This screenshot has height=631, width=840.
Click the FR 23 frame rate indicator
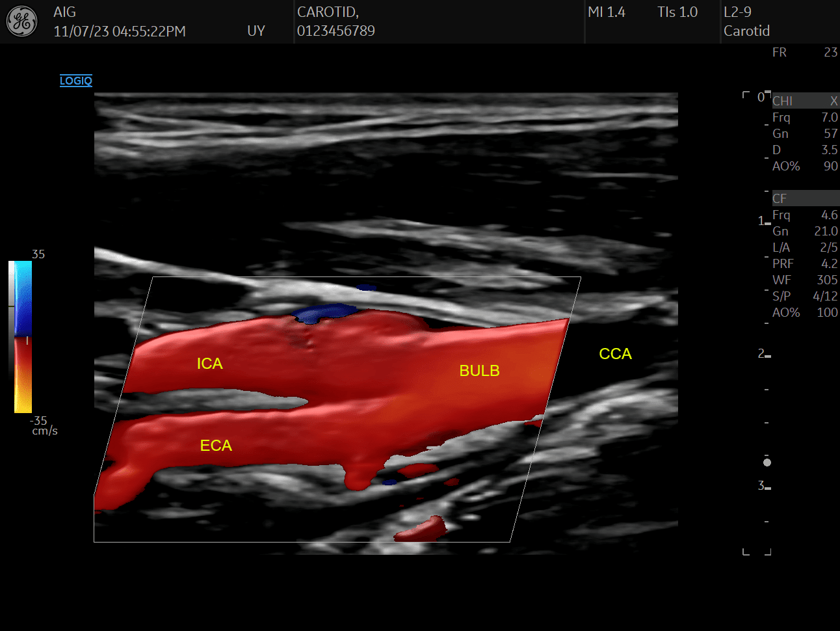pos(804,52)
